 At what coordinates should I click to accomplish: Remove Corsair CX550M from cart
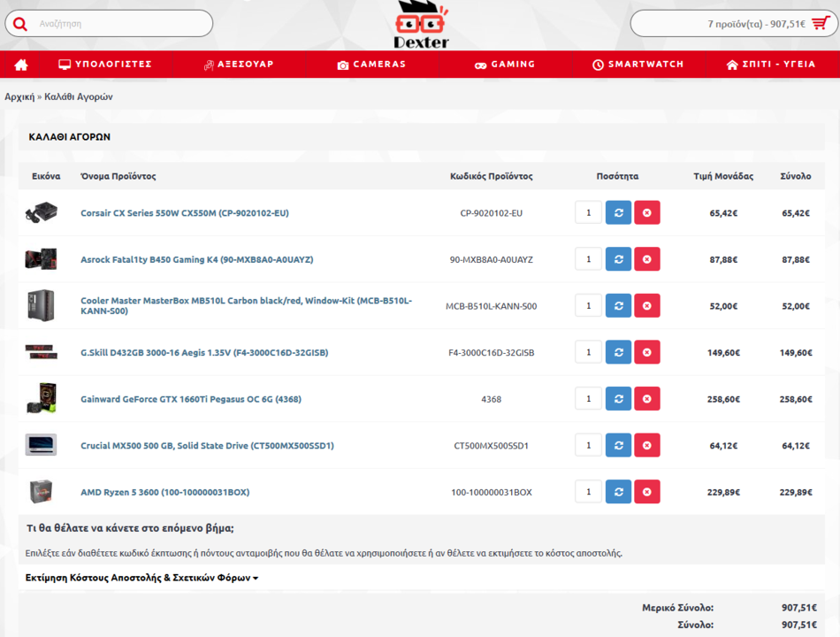pyautogui.click(x=646, y=212)
